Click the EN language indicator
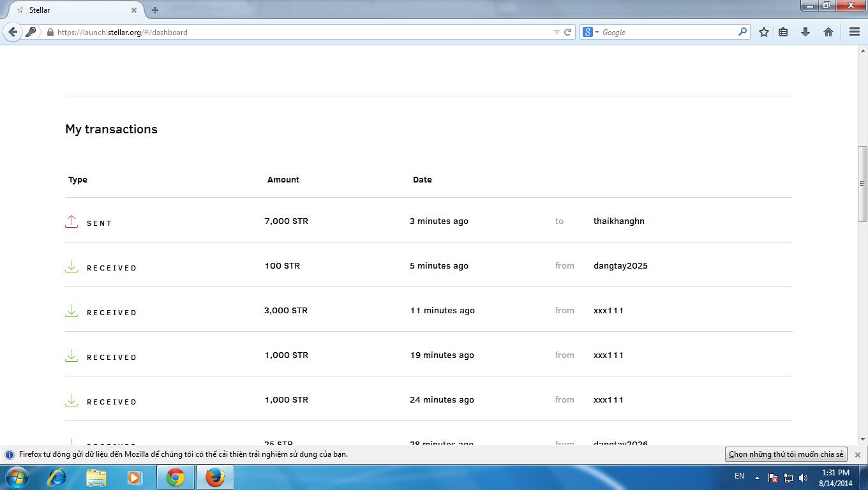The width and height of the screenshot is (868, 490). click(x=739, y=476)
